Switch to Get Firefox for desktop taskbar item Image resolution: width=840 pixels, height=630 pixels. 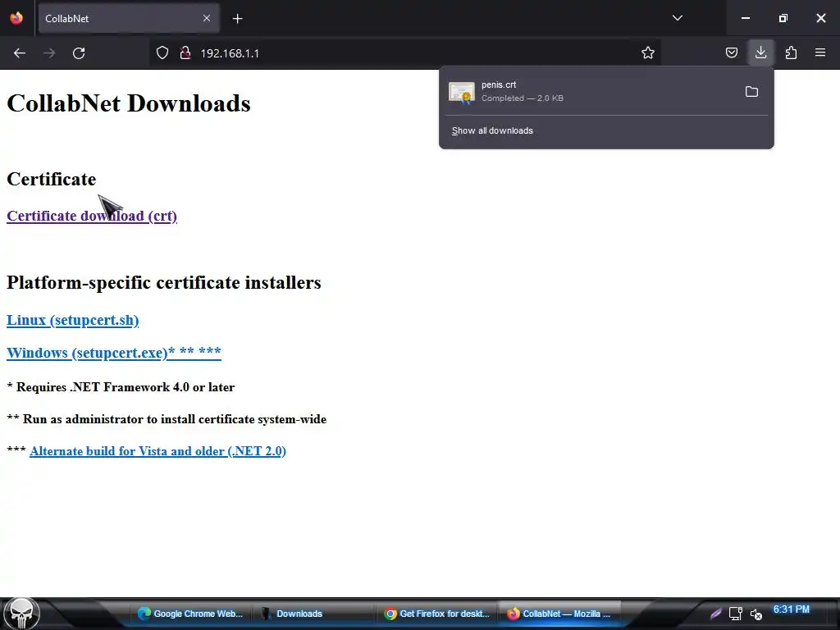coord(436,614)
